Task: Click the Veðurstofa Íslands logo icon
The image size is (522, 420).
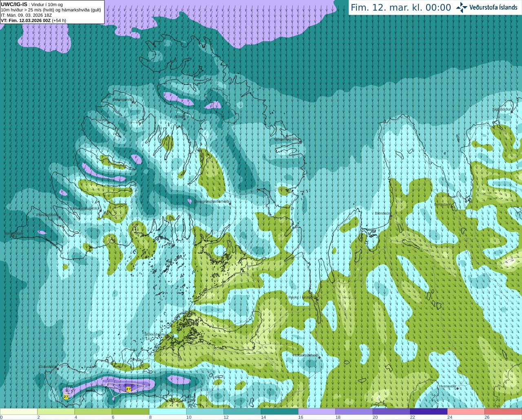Action: pyautogui.click(x=462, y=7)
